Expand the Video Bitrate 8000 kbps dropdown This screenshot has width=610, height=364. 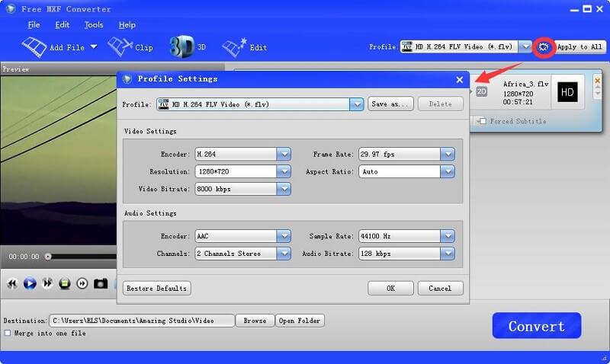(284, 189)
